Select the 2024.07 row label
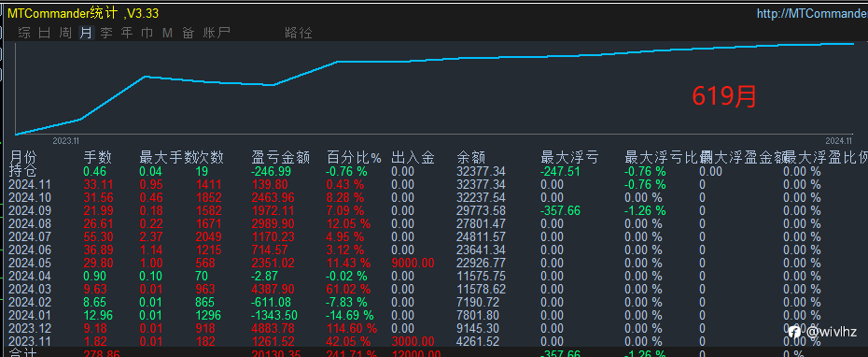The image size is (868, 357). click(x=30, y=236)
